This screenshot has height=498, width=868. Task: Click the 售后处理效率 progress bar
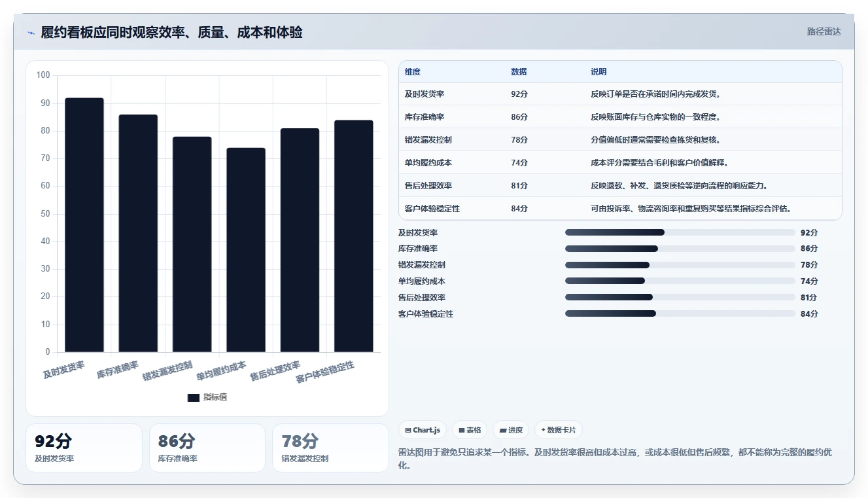click(x=680, y=297)
